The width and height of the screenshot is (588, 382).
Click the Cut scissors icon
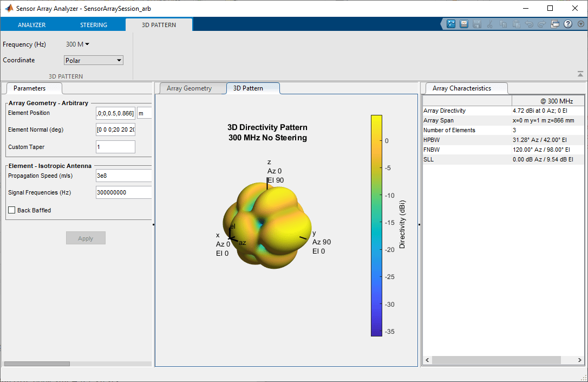(490, 24)
